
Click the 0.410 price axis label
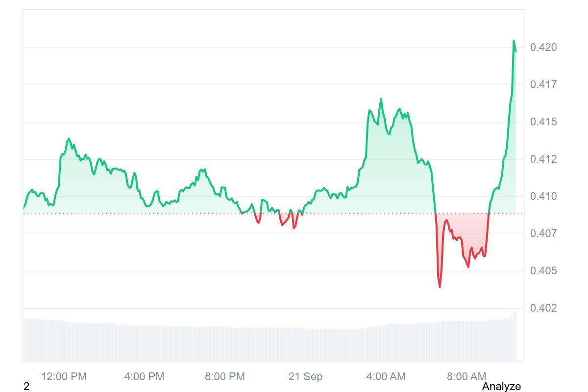click(543, 196)
